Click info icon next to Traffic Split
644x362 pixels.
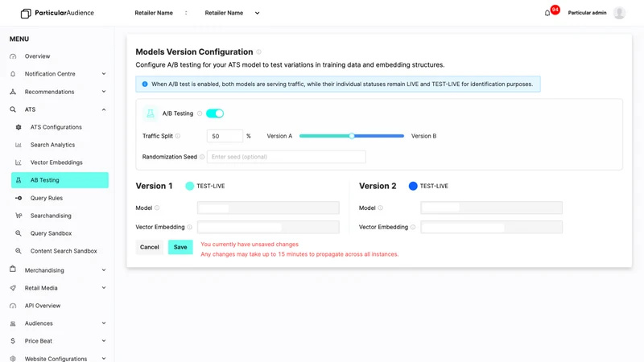click(178, 136)
